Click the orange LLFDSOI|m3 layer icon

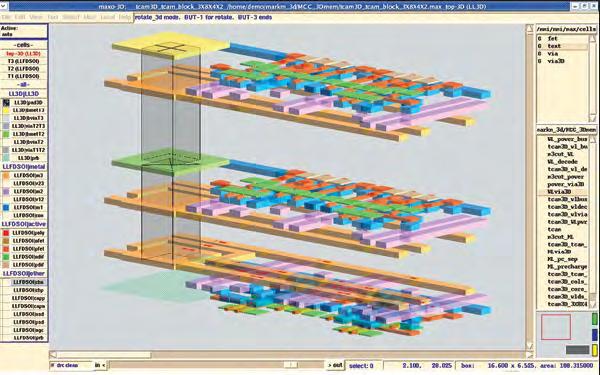pos(6,176)
